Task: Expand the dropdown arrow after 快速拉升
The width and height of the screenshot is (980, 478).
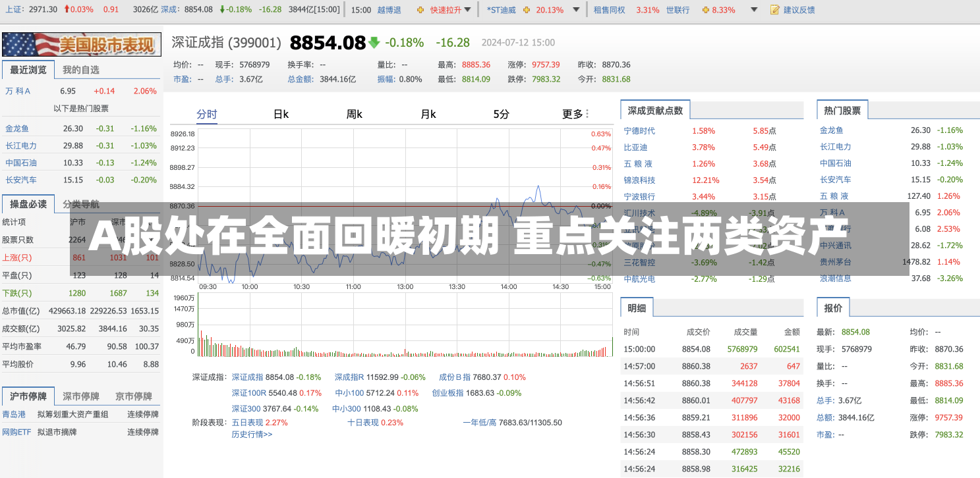Action: tap(468, 10)
